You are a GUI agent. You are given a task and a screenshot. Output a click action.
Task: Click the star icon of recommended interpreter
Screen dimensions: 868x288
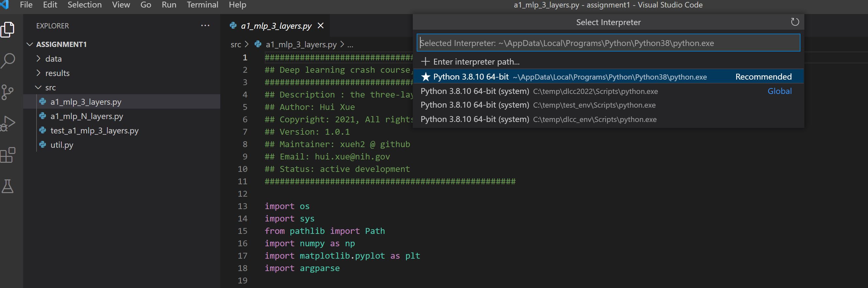click(x=426, y=77)
